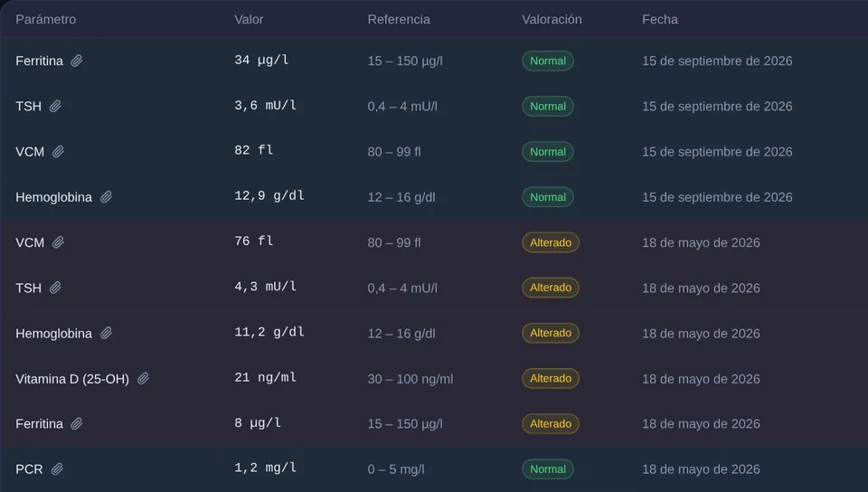Select the value 4,3 mU/l
The height and width of the screenshot is (492, 868).
(265, 287)
